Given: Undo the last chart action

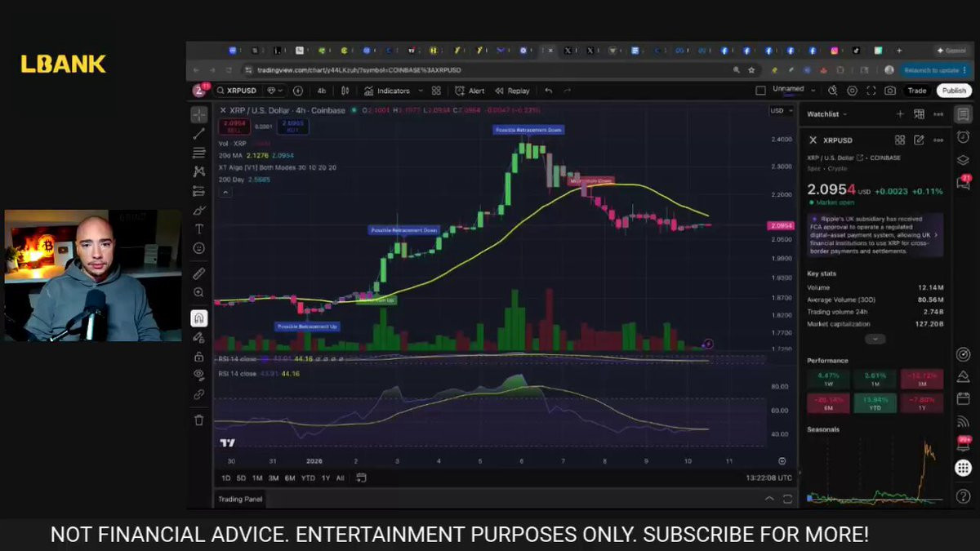Looking at the screenshot, I should [548, 91].
